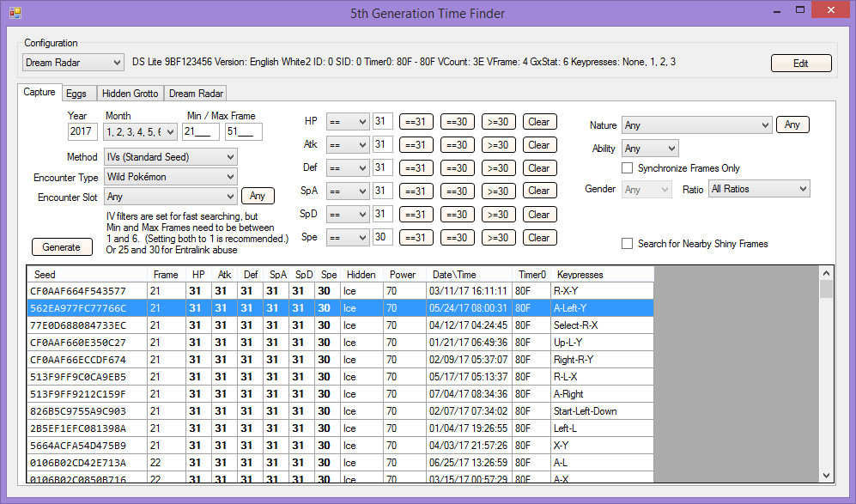The width and height of the screenshot is (856, 504).
Task: Clear the HP IV filter
Action: (x=539, y=122)
